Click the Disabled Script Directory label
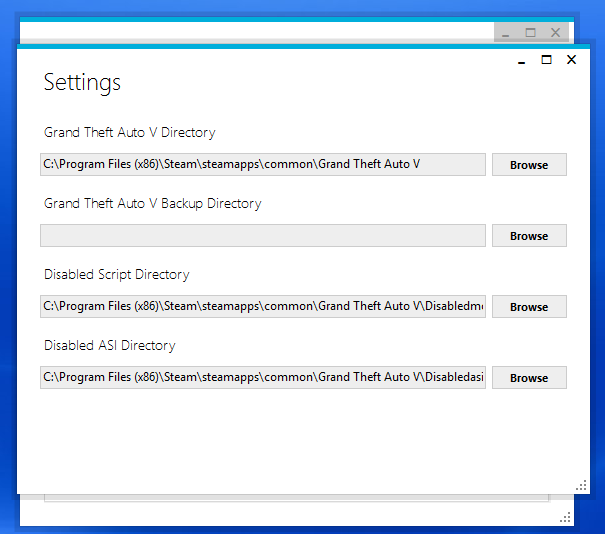Image resolution: width=605 pixels, height=534 pixels. [x=117, y=275]
